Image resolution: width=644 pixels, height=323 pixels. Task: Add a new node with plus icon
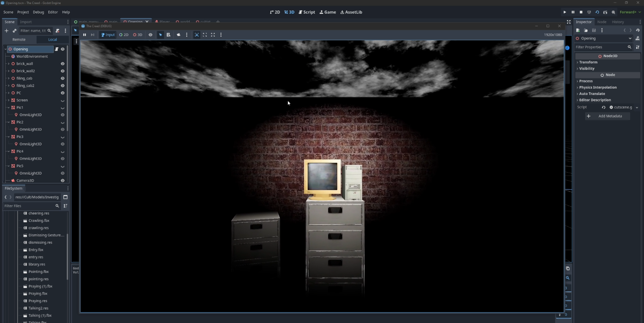coord(7,31)
